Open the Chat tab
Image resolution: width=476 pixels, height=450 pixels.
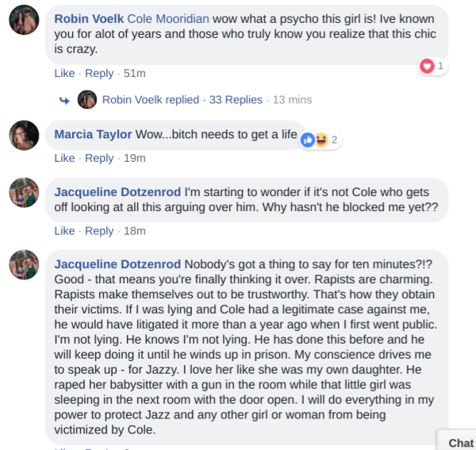click(460, 443)
